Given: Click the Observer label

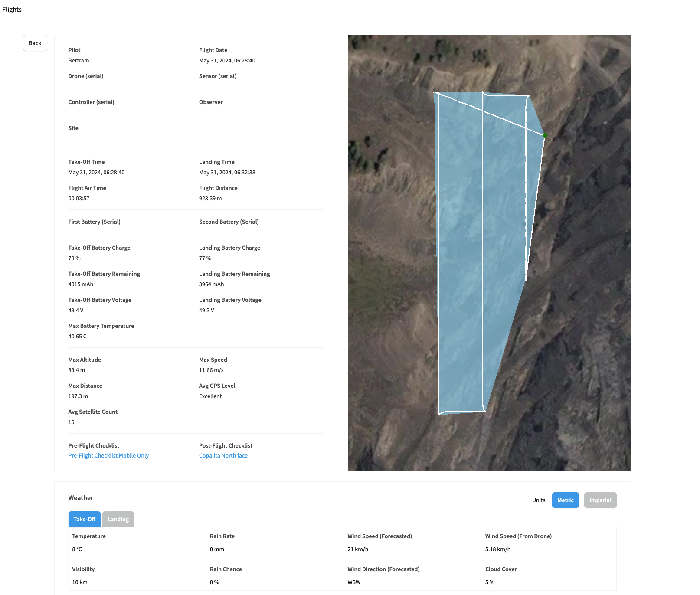Looking at the screenshot, I should [x=211, y=102].
